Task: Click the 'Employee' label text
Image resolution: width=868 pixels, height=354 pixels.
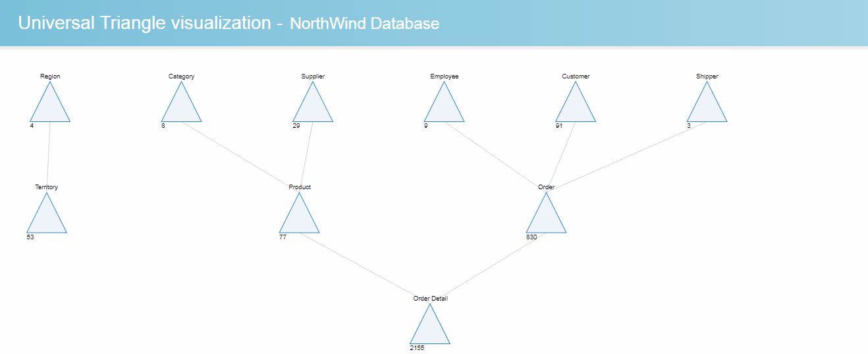Action: pos(445,76)
